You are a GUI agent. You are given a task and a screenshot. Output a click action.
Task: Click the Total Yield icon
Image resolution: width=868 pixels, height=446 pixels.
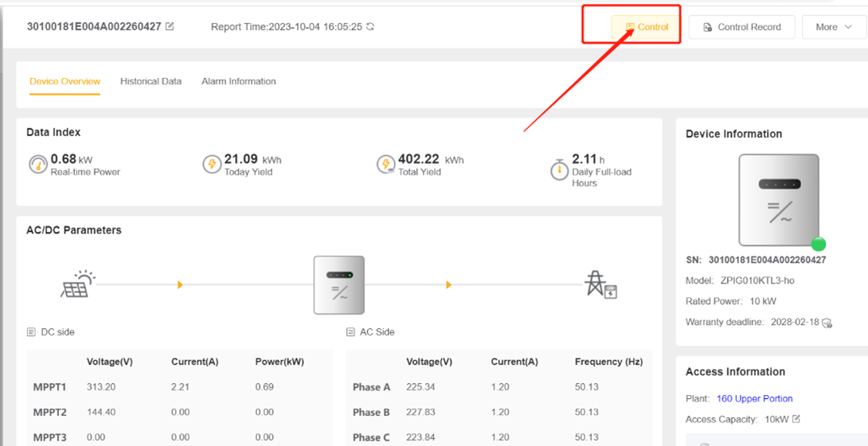[386, 164]
